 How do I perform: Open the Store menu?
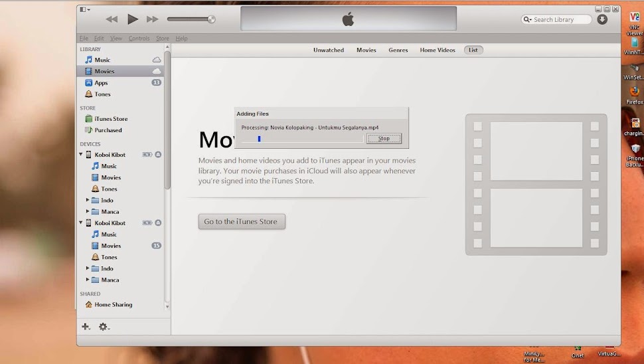click(x=162, y=39)
